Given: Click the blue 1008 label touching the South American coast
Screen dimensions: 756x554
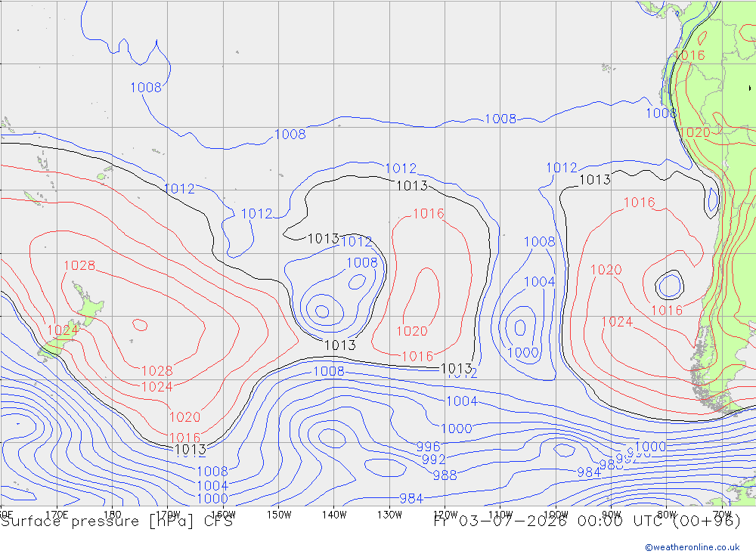Looking at the screenshot, I should pyautogui.click(x=661, y=113).
